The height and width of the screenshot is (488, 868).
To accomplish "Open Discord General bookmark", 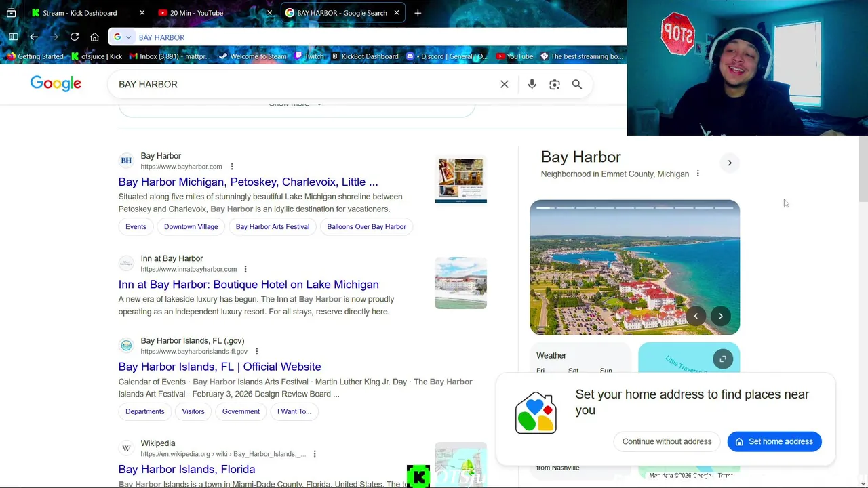I will pyautogui.click(x=447, y=56).
